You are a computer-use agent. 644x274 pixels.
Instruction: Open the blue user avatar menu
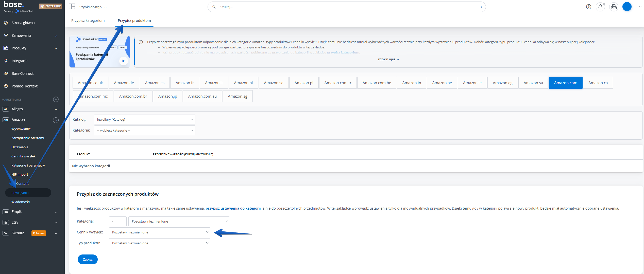627,7
